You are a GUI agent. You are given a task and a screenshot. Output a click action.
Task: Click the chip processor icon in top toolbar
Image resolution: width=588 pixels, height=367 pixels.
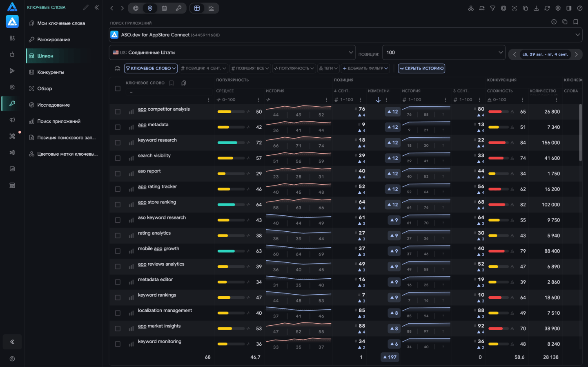pyautogui.click(x=503, y=8)
